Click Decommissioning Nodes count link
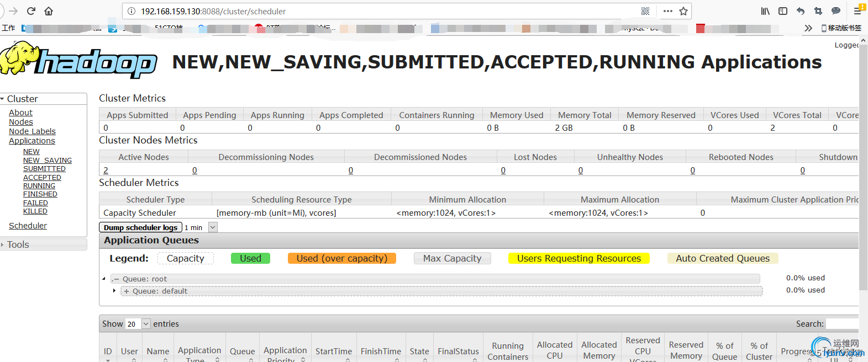The width and height of the screenshot is (868, 362). 194,171
